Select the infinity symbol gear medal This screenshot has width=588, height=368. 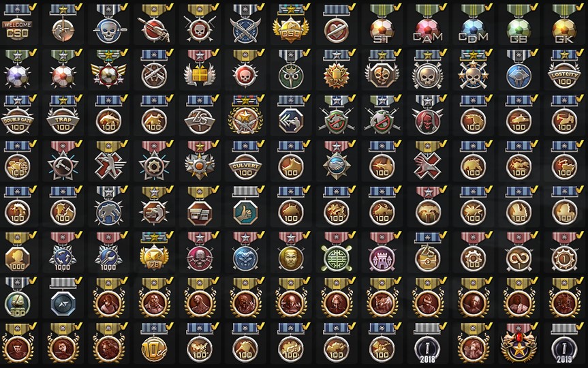519,252
